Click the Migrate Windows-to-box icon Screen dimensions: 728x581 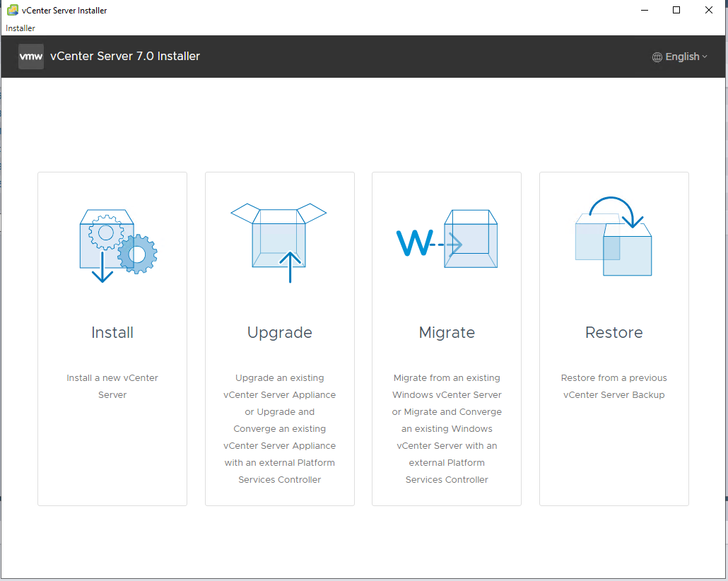pos(447,239)
